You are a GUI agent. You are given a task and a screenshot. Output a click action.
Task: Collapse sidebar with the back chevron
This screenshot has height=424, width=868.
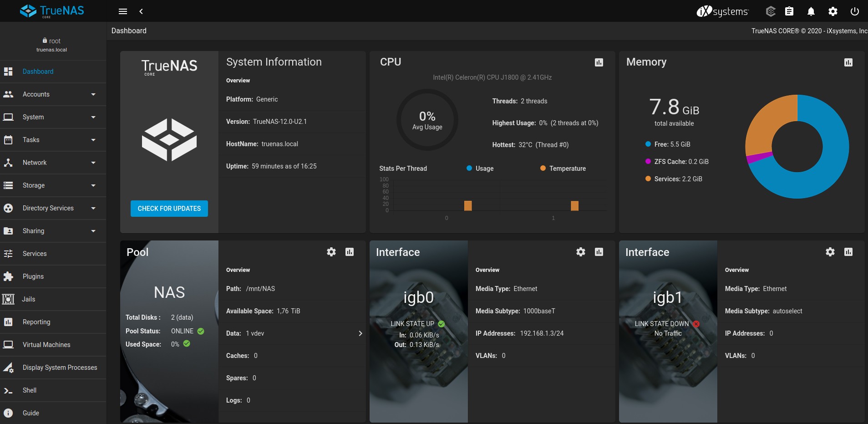click(141, 11)
